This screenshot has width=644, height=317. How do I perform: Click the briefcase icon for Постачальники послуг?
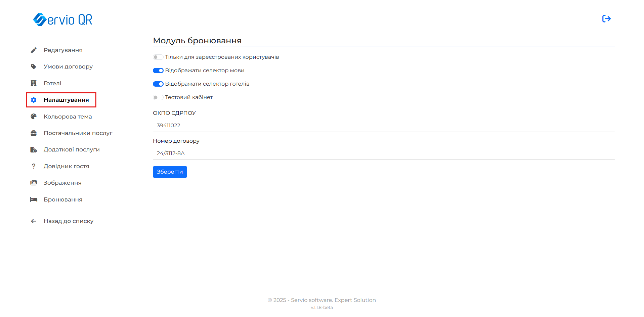(x=34, y=133)
